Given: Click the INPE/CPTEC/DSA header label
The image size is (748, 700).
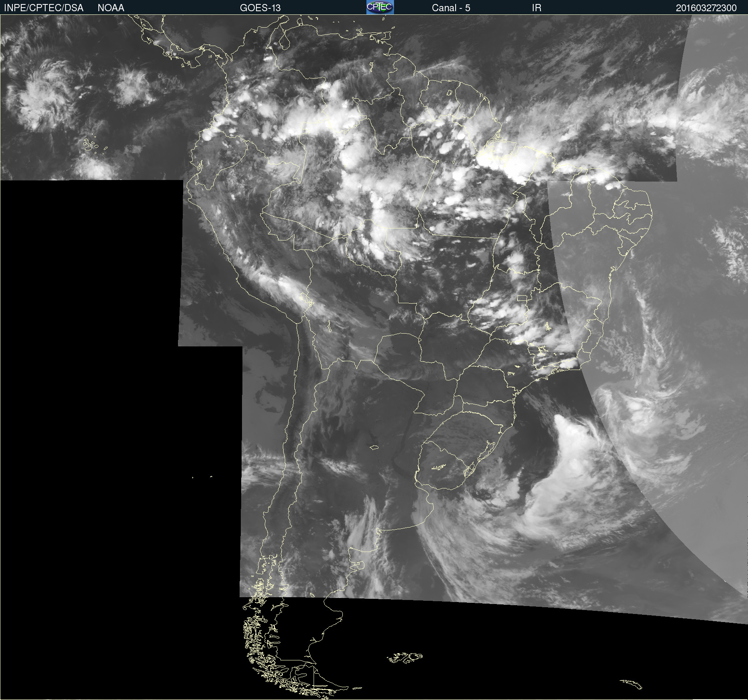Looking at the screenshot, I should pos(44,8).
